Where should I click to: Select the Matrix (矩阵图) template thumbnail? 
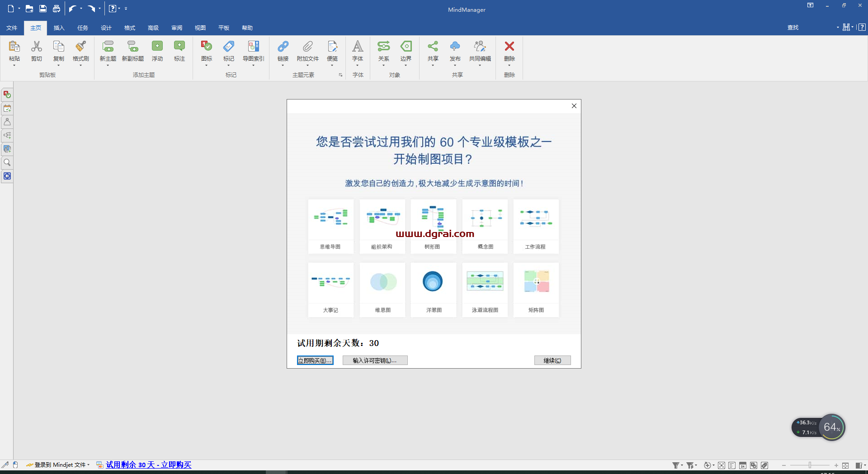click(536, 289)
